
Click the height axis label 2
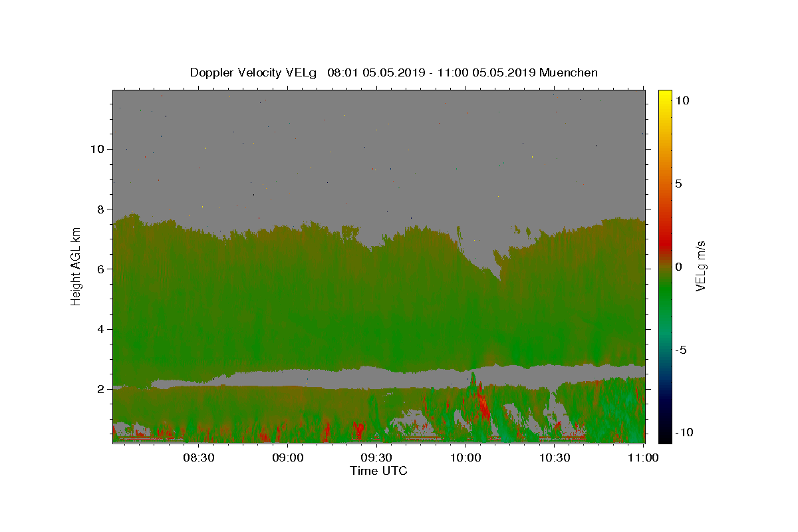point(100,389)
